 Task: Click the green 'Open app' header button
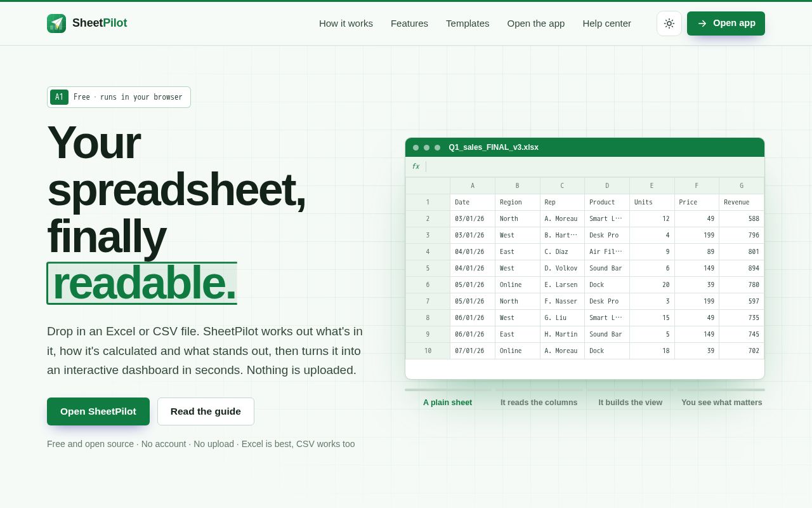726,23
